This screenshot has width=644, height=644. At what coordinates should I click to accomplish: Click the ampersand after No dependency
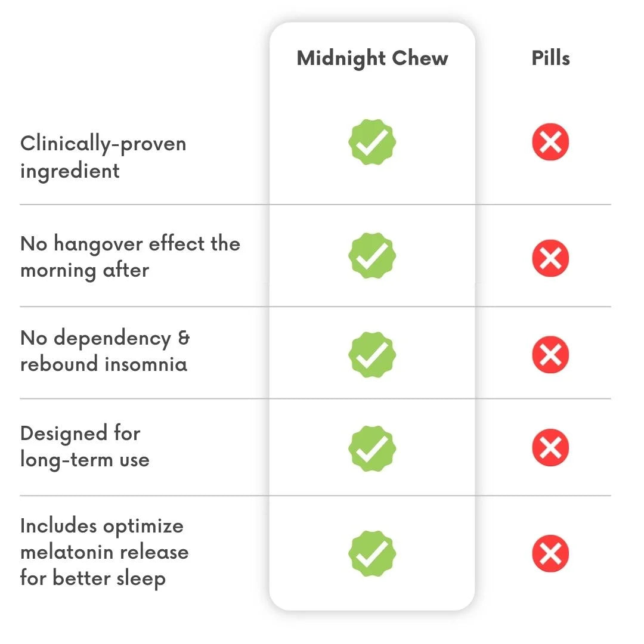point(184,338)
